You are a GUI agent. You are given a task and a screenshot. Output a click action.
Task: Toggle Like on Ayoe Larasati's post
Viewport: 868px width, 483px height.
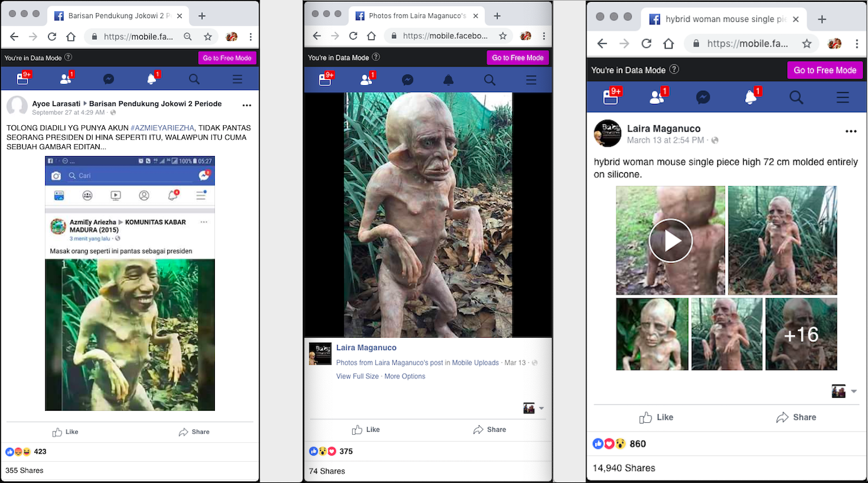tap(66, 432)
